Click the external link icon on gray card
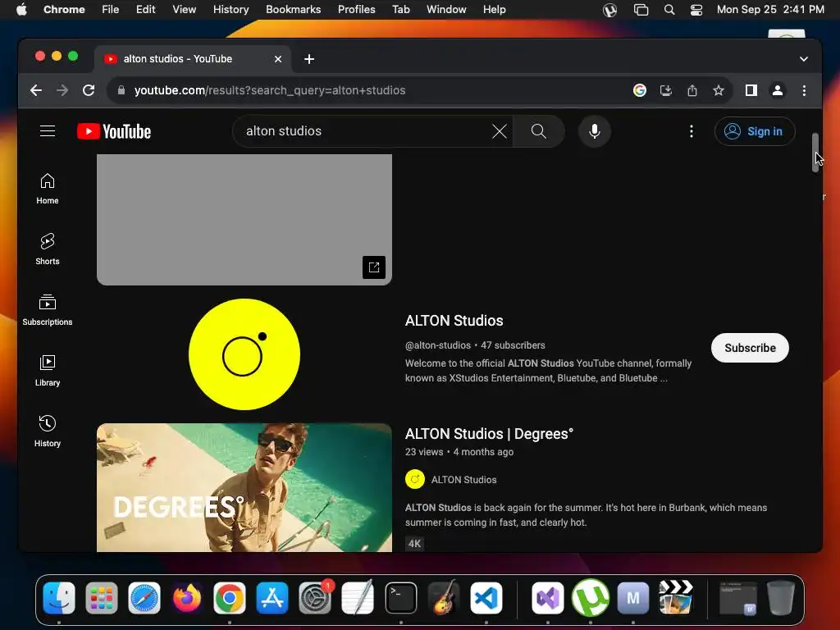Image resolution: width=840 pixels, height=630 pixels. point(374,267)
